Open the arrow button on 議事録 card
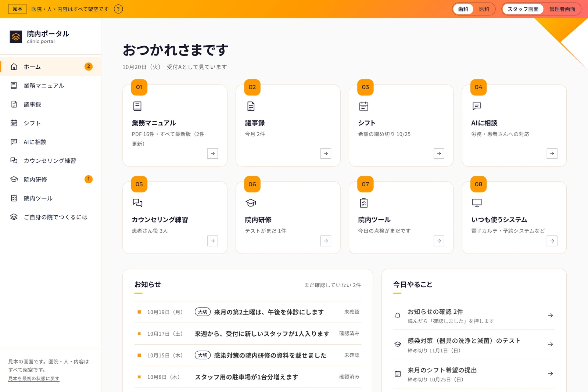This screenshot has height=392, width=588. tap(326, 154)
